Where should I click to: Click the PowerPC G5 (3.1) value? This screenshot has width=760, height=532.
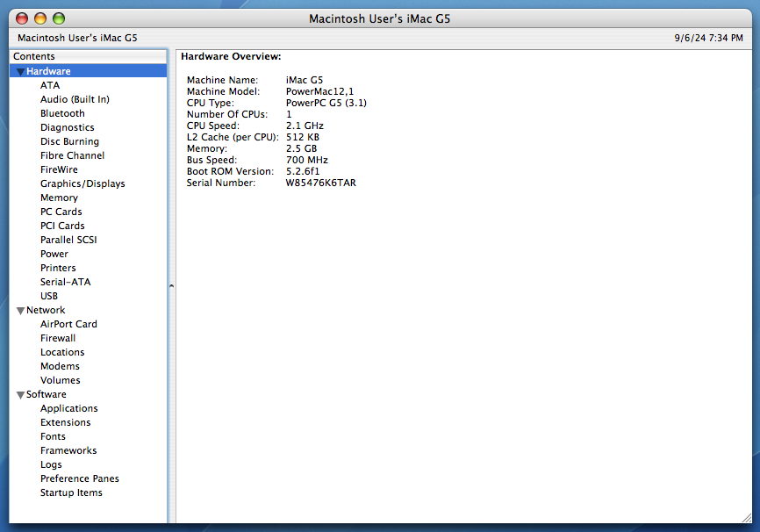[x=326, y=104]
